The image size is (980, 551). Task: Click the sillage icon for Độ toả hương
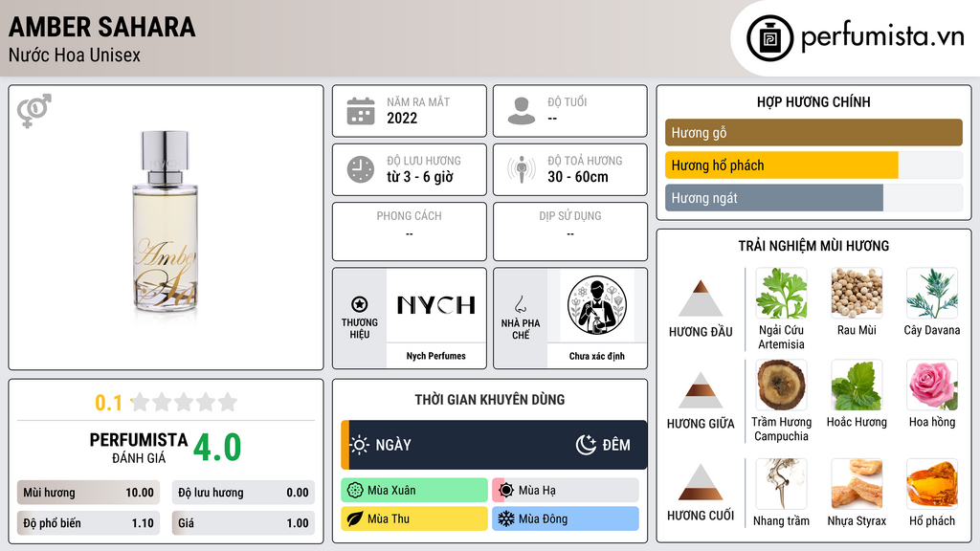[522, 169]
